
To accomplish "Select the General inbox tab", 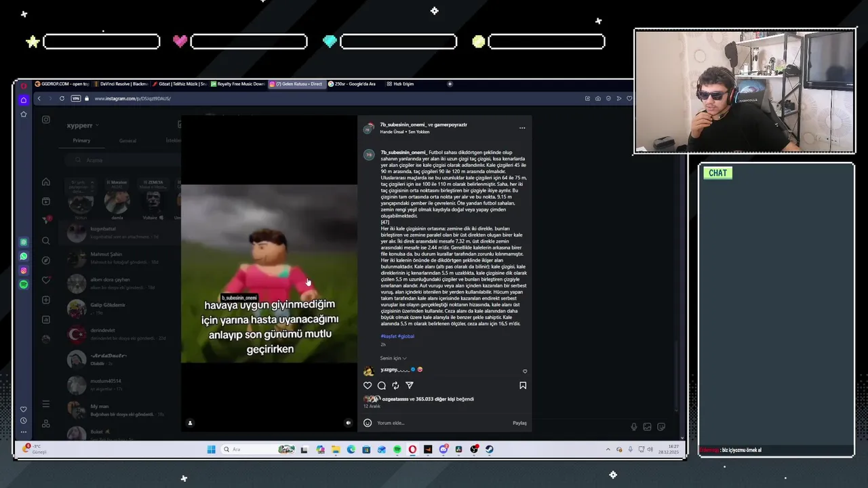I will pos(127,140).
